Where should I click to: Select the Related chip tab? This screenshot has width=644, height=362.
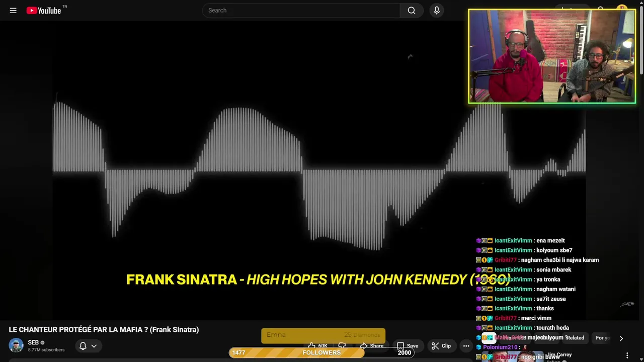click(x=575, y=338)
